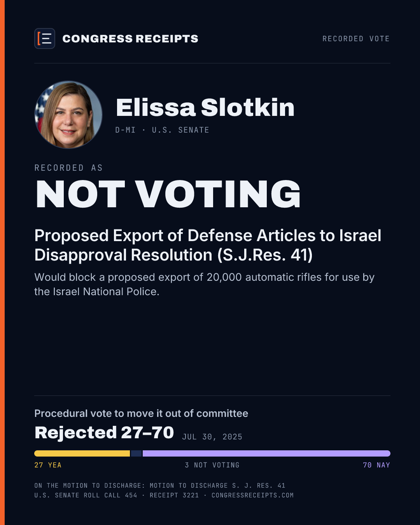
Task: Click the 20,000 automatic rifles description text
Action: pyautogui.click(x=204, y=284)
